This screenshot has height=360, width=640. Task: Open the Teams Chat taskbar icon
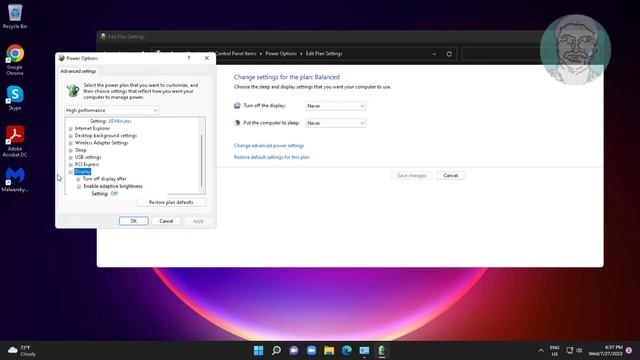coord(294,350)
